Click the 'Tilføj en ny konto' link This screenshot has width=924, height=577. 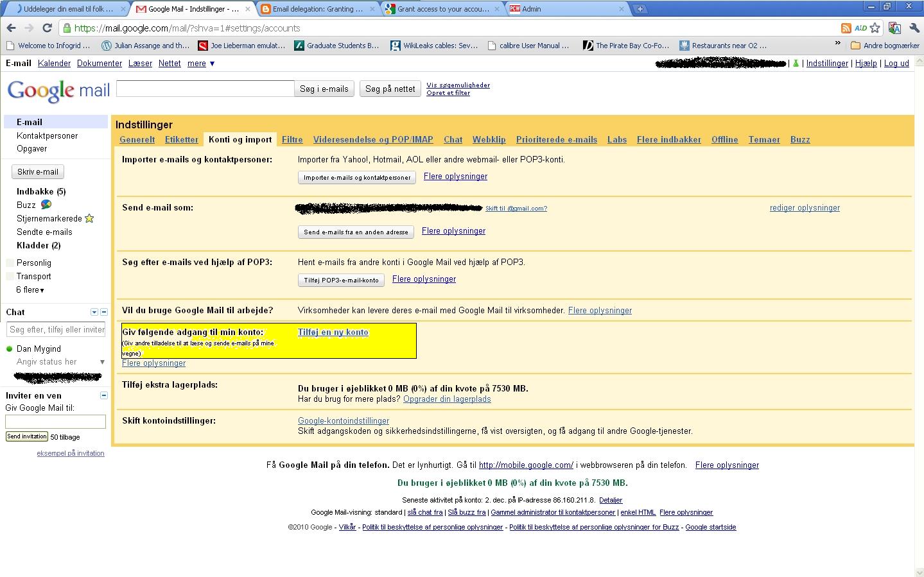pyautogui.click(x=333, y=332)
